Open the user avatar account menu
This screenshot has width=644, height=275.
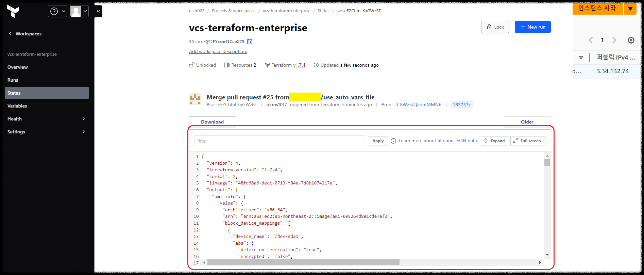tap(79, 11)
